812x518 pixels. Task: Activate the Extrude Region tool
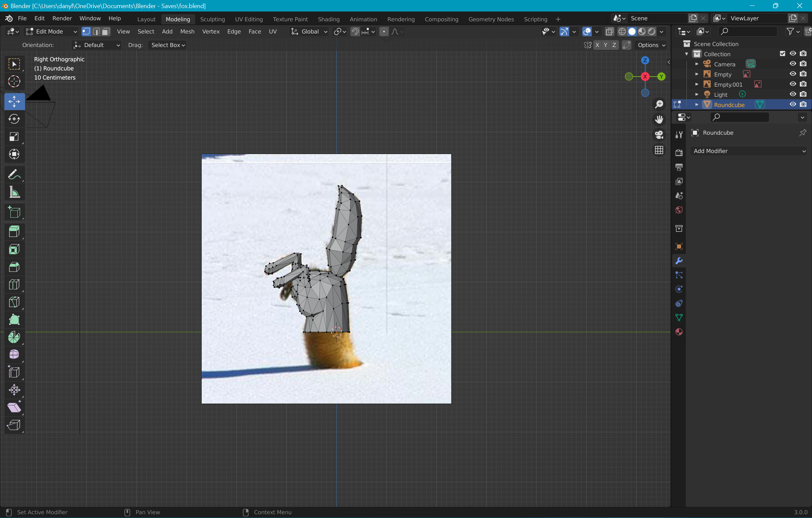point(14,232)
